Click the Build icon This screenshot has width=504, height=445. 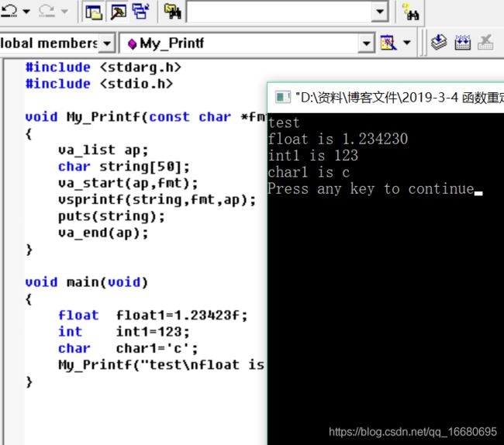[463, 43]
